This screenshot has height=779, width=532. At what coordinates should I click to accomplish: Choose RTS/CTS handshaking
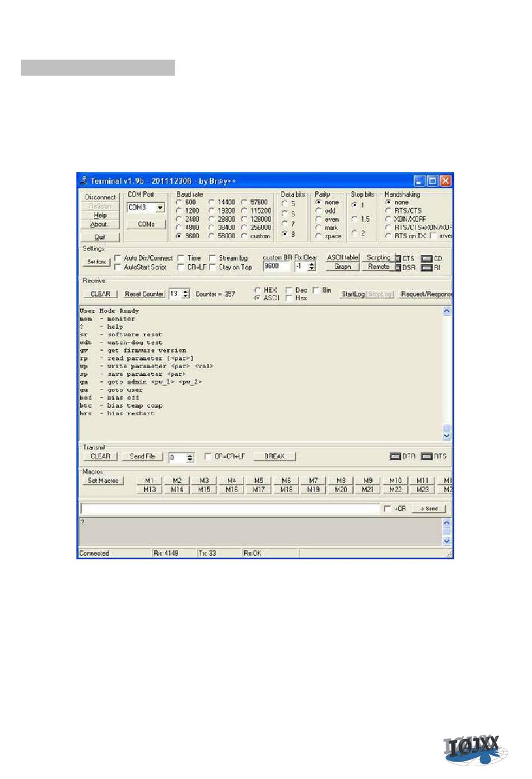point(388,211)
